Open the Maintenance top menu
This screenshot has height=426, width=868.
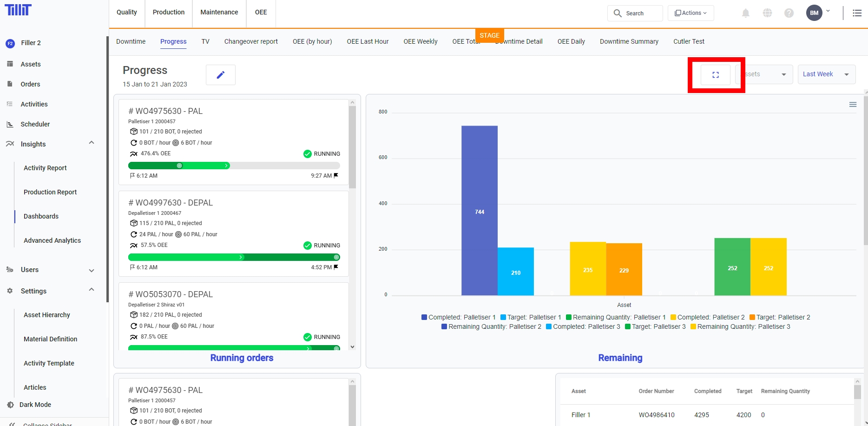(219, 12)
